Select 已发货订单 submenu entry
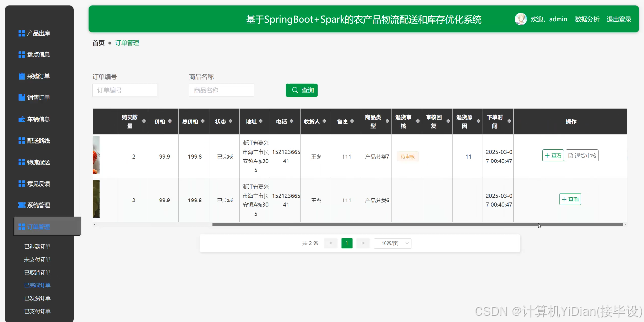 (x=38, y=298)
